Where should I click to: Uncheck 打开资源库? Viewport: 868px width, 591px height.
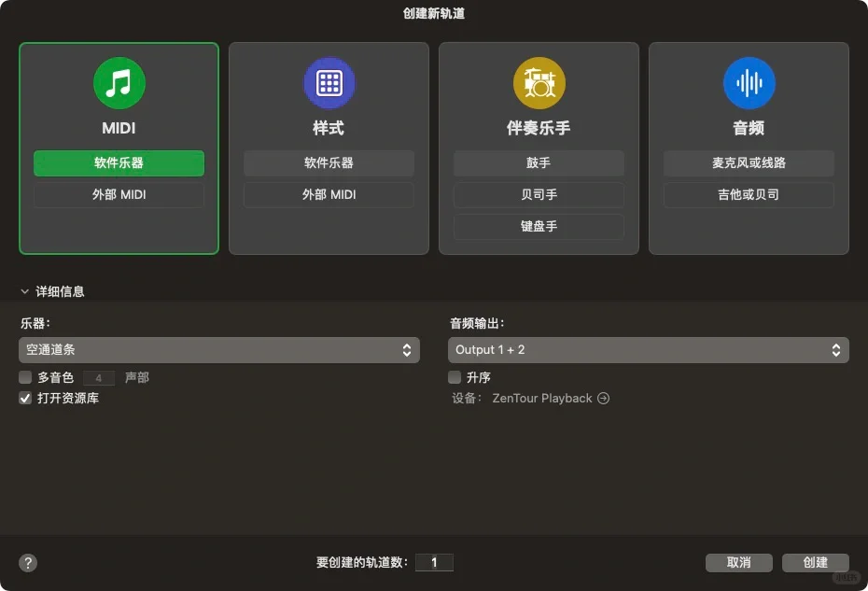tap(23, 398)
